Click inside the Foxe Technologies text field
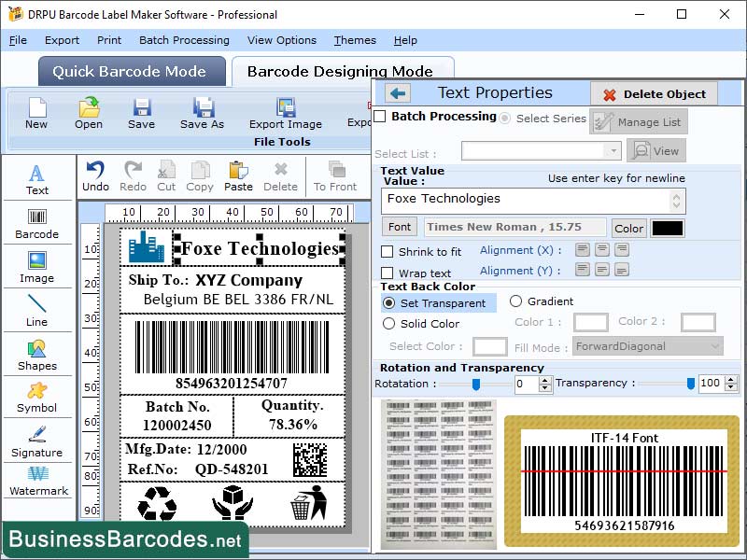 point(523,199)
